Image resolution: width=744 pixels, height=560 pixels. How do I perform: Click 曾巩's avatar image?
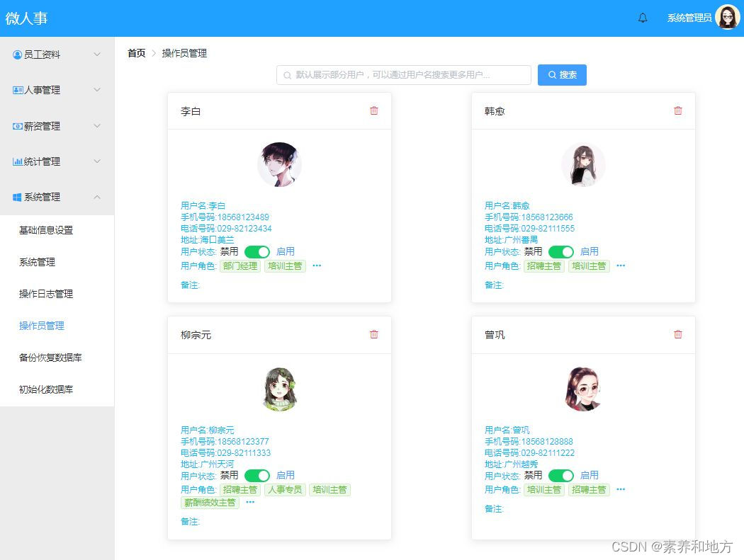click(x=583, y=389)
